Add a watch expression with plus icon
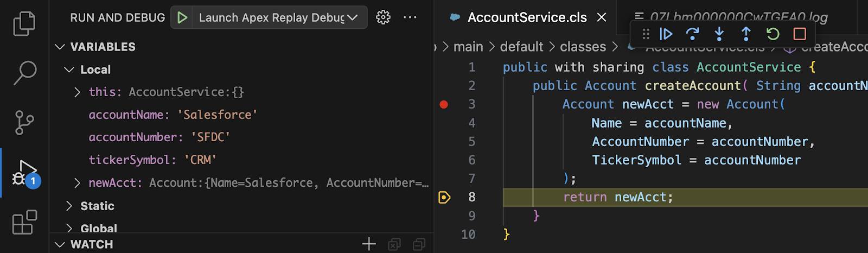 (x=369, y=244)
